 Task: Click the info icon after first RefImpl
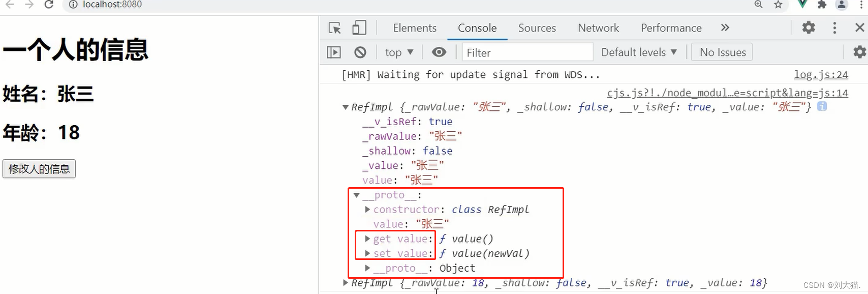coord(822,106)
